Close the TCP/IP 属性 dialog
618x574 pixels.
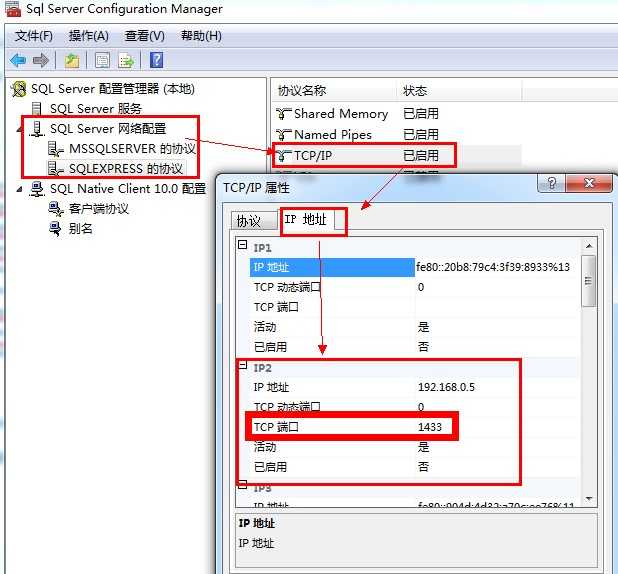(x=589, y=183)
